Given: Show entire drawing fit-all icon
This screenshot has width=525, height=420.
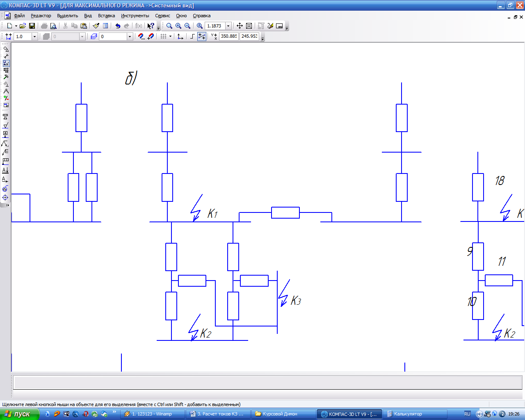Looking at the screenshot, I should click(x=249, y=26).
